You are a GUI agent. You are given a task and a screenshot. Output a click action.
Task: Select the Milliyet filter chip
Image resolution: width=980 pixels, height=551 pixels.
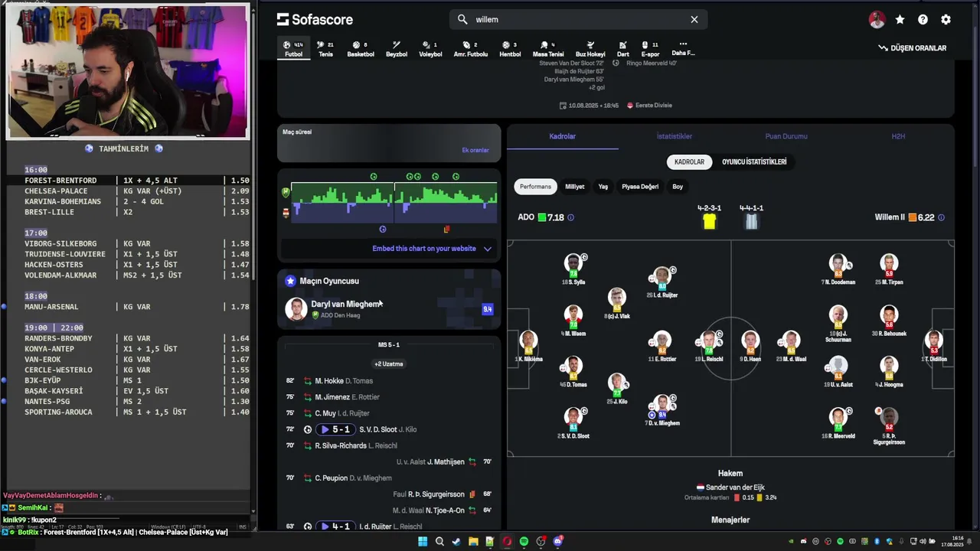(574, 187)
